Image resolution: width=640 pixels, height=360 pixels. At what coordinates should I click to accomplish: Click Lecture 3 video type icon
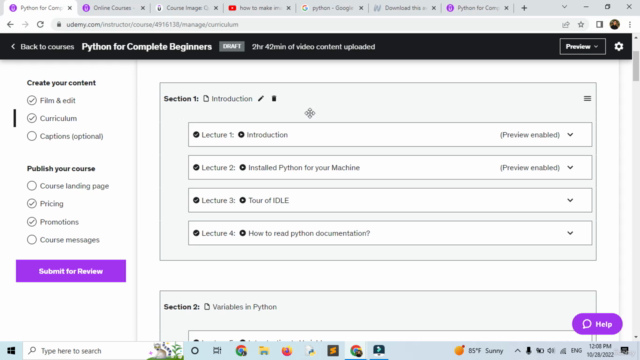click(242, 200)
